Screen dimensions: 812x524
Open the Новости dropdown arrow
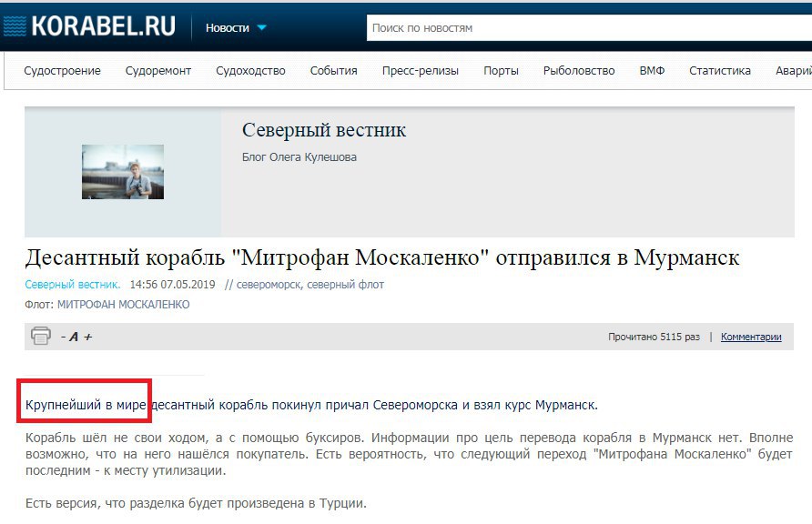(x=262, y=28)
